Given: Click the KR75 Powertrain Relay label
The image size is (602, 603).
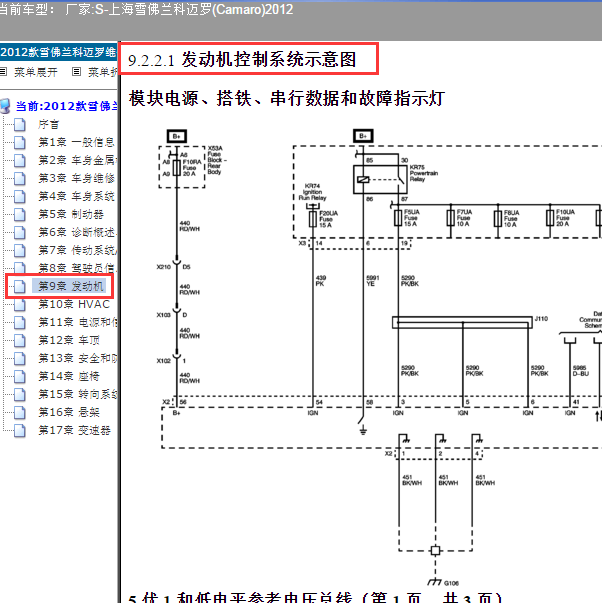Looking at the screenshot, I should point(424,173).
